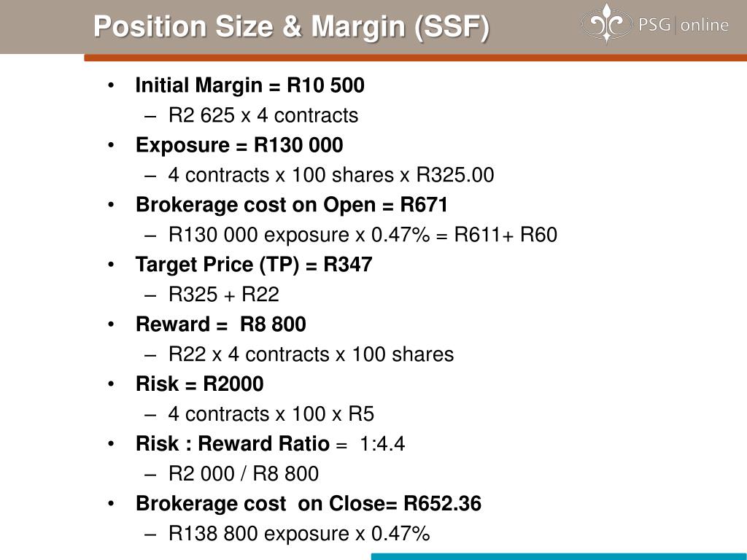Click the PSG online fleur-de-lis logo icon
The image size is (747, 560).
[606, 23]
